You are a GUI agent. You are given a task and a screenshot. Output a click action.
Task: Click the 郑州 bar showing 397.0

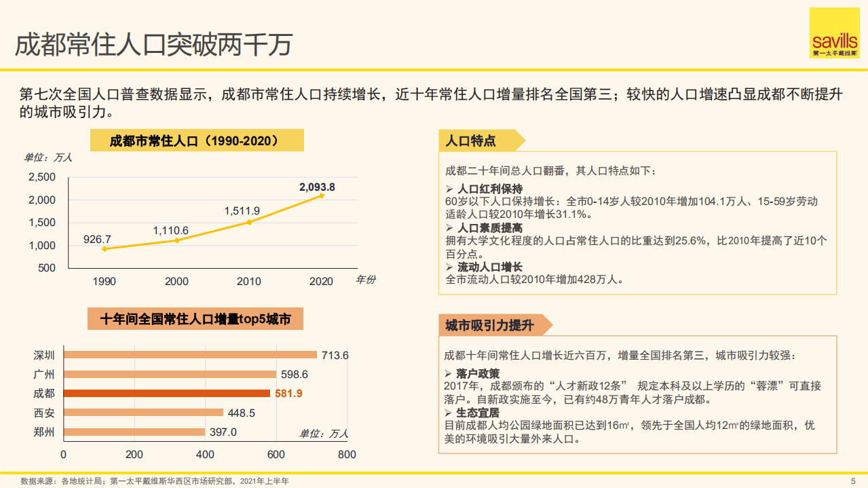point(132,431)
